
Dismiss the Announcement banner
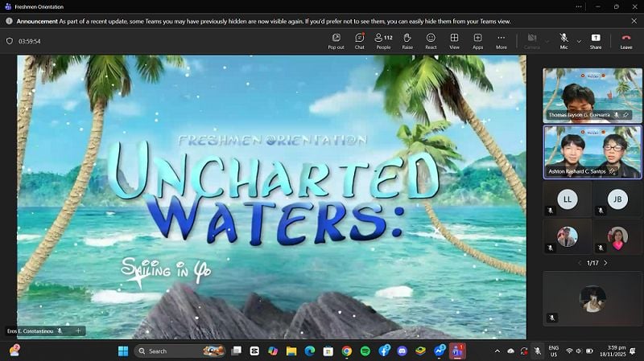[634, 21]
